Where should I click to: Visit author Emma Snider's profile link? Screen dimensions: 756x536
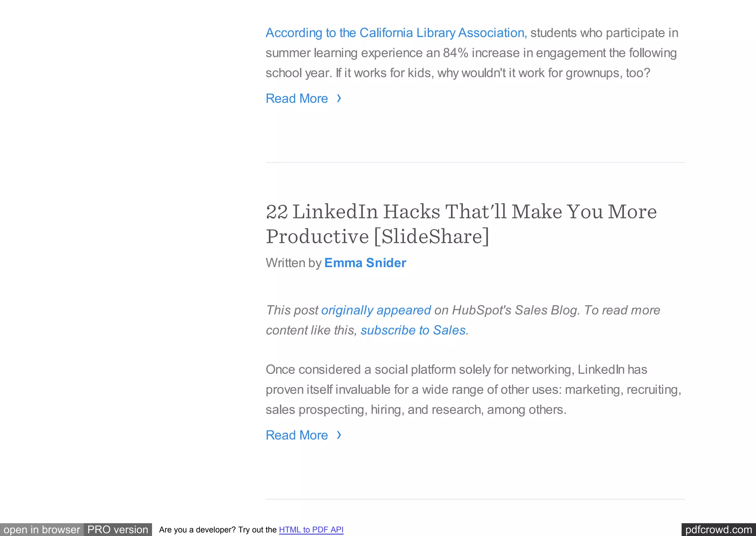tap(365, 263)
